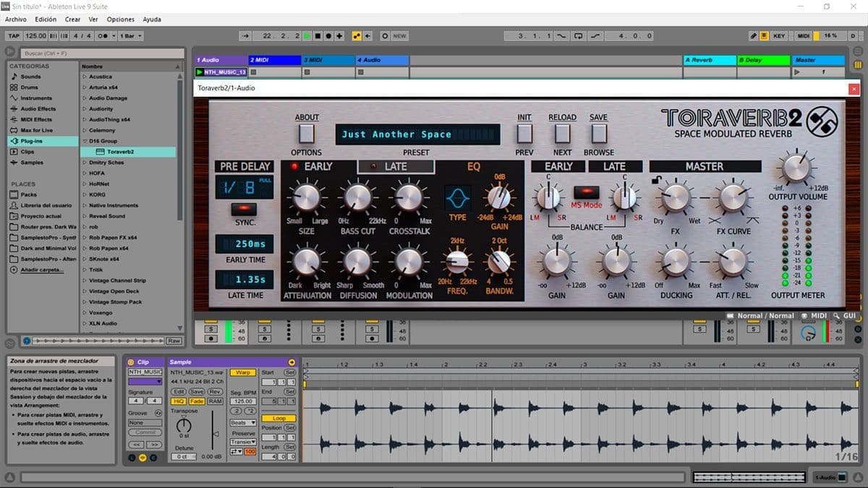Toggle Toraverb2 pre delay SYNC switch
Screen dimensions: 868x488
[244, 209]
